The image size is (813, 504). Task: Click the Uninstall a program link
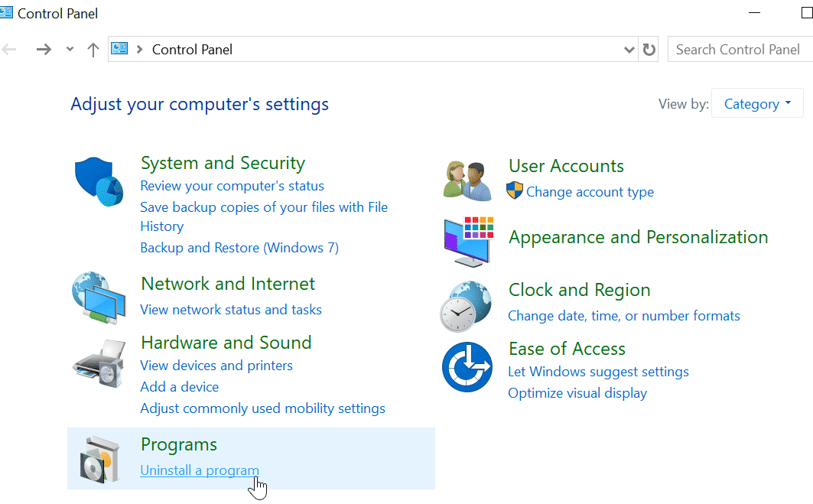(200, 470)
